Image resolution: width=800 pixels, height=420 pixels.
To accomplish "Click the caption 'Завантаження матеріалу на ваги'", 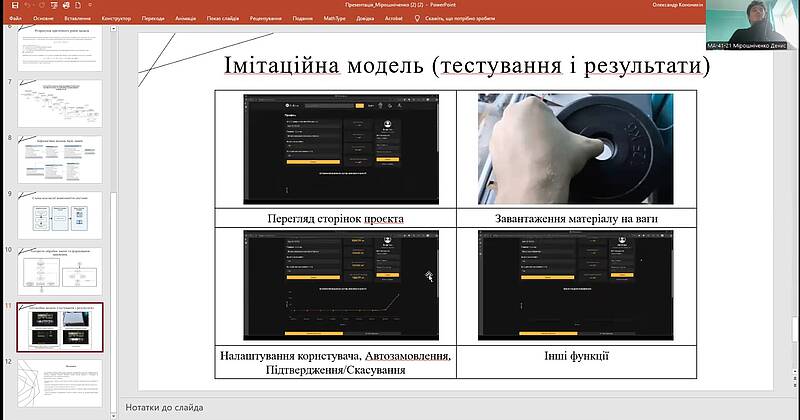I will [577, 219].
